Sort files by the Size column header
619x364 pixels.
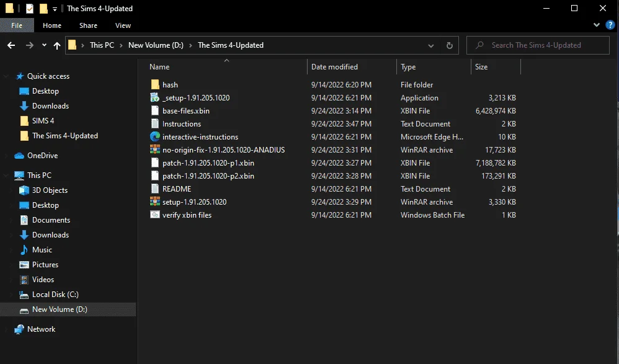coord(481,67)
